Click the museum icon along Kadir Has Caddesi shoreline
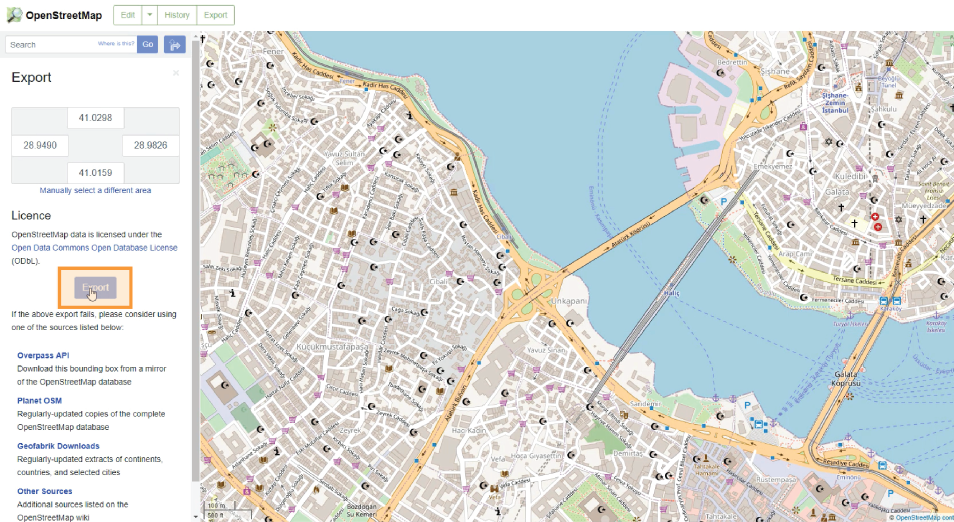 click(454, 192)
